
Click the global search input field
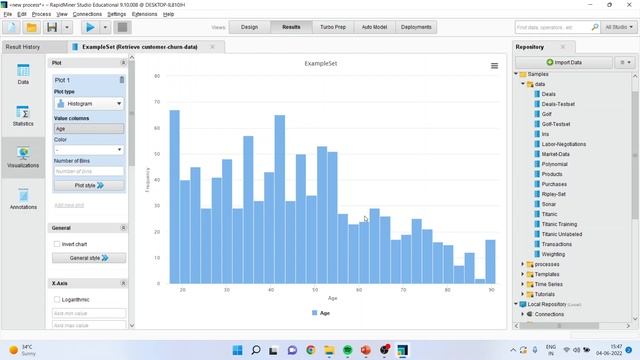553,27
